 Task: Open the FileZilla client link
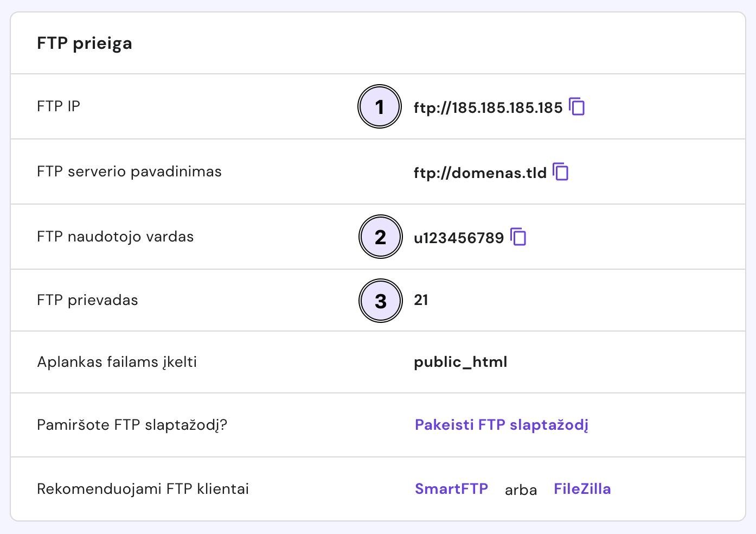[x=582, y=489]
